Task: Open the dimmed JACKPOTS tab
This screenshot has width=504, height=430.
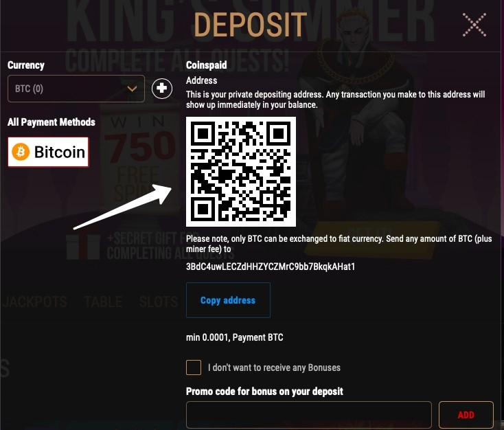Action: (35, 302)
